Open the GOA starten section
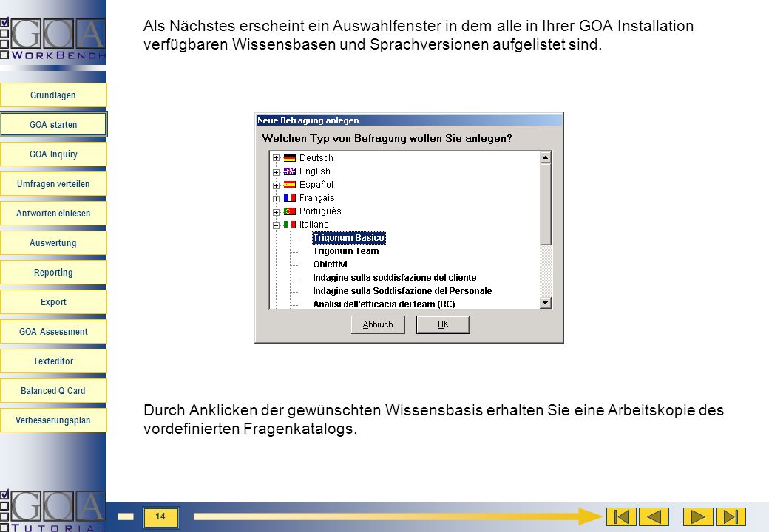This screenshot has height=532, width=769. pos(53,124)
